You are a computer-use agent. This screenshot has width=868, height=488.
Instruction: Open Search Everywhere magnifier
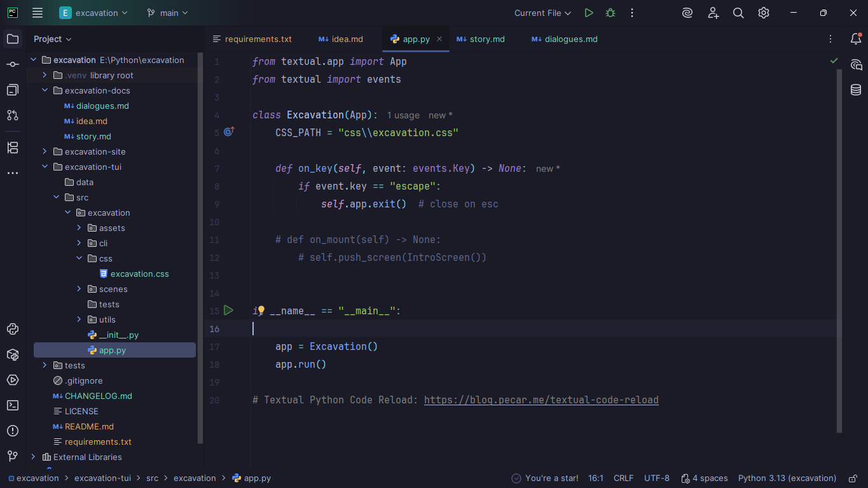738,13
